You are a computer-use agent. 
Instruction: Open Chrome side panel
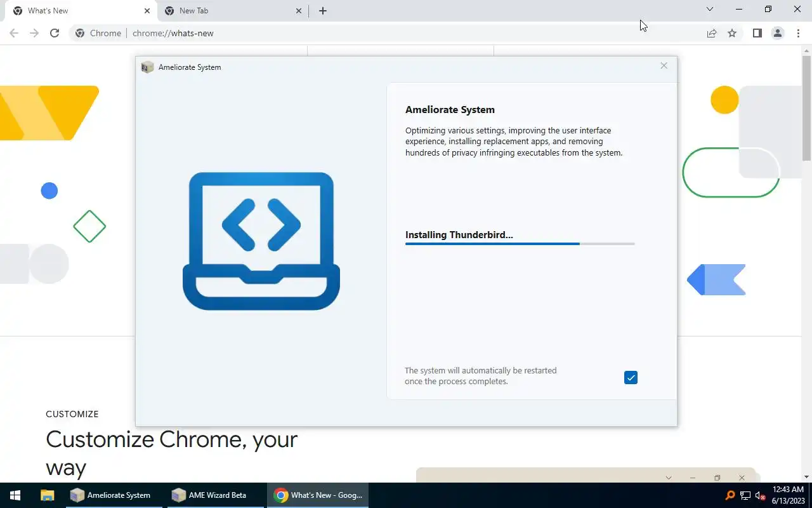point(757,33)
